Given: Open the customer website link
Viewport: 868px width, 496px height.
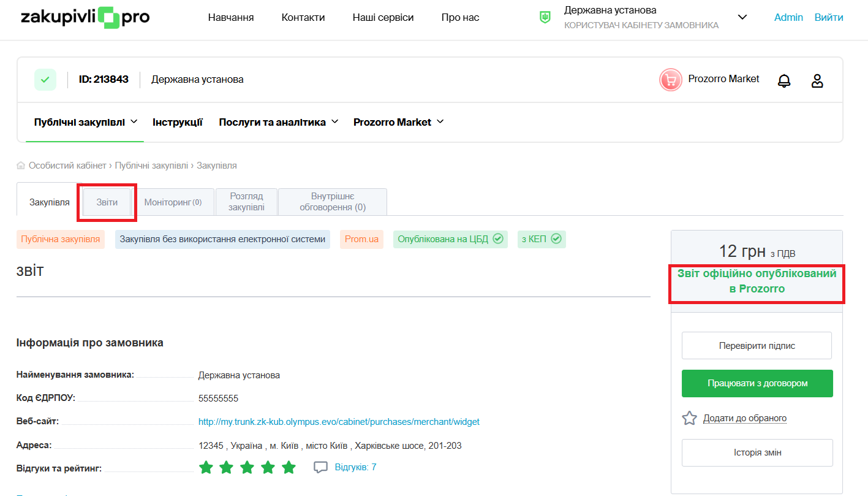Looking at the screenshot, I should [x=339, y=422].
